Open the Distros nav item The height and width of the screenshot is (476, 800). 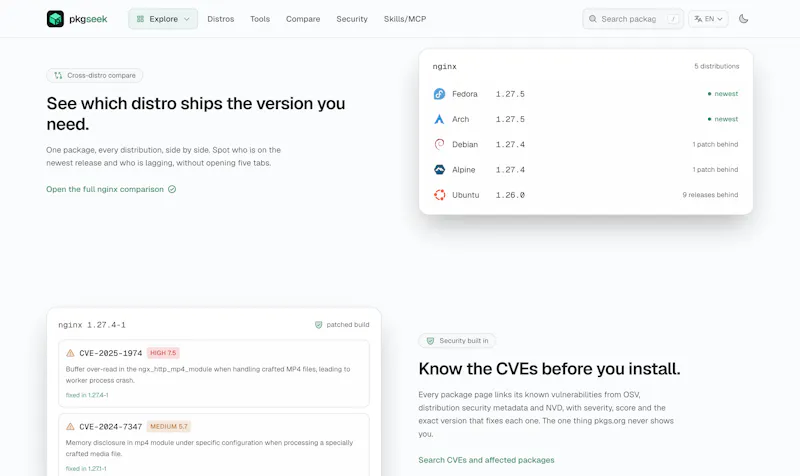(220, 19)
